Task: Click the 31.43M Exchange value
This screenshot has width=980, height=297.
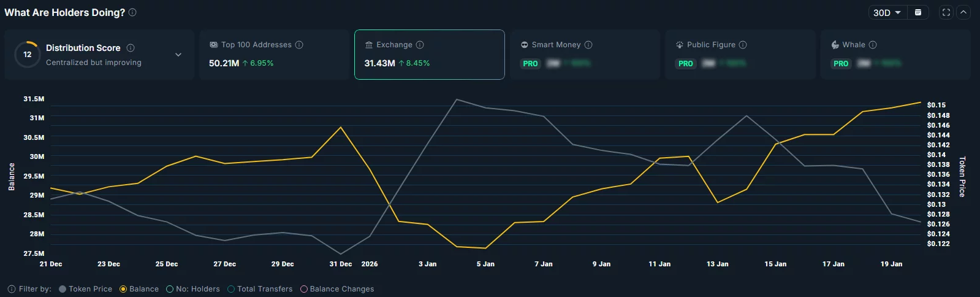Action: pos(379,63)
